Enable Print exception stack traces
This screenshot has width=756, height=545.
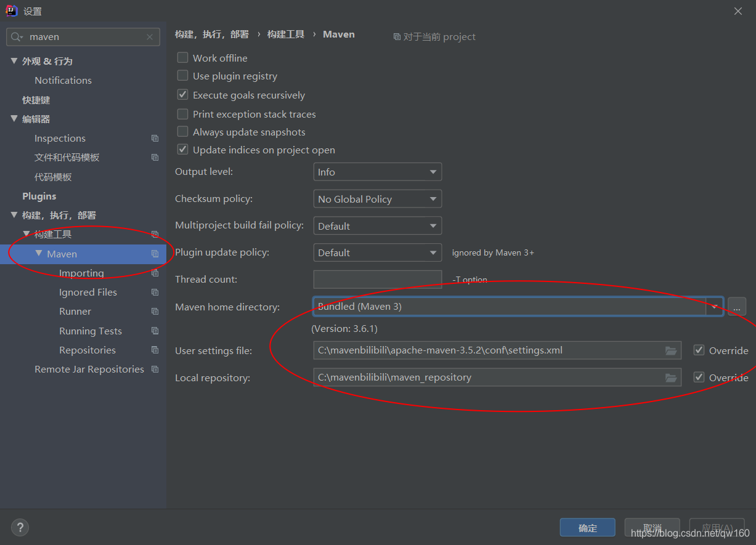(182, 114)
